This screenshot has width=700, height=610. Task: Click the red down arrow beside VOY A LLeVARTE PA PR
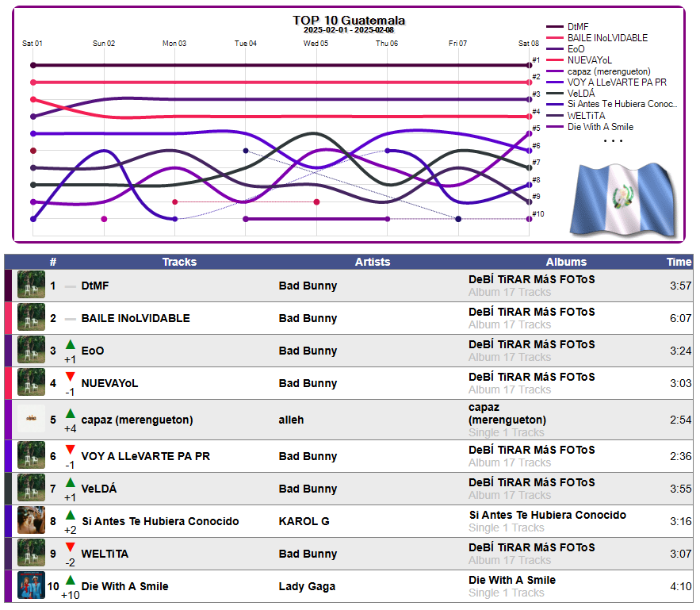pyautogui.click(x=70, y=450)
